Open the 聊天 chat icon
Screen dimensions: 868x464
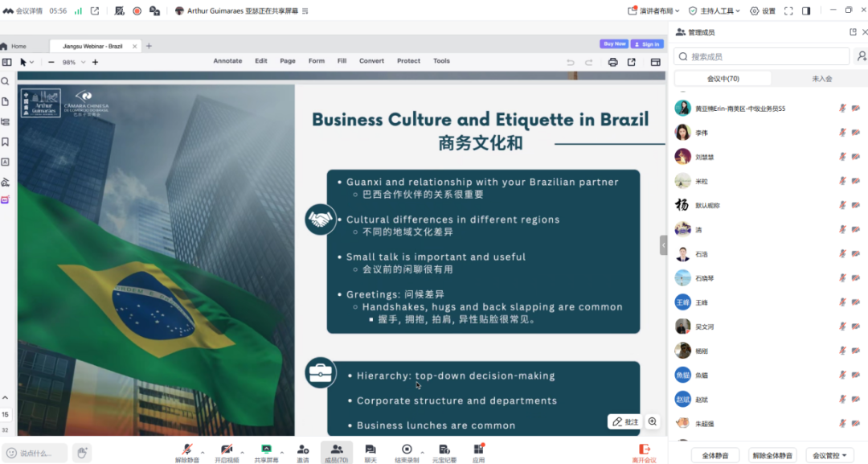click(371, 453)
